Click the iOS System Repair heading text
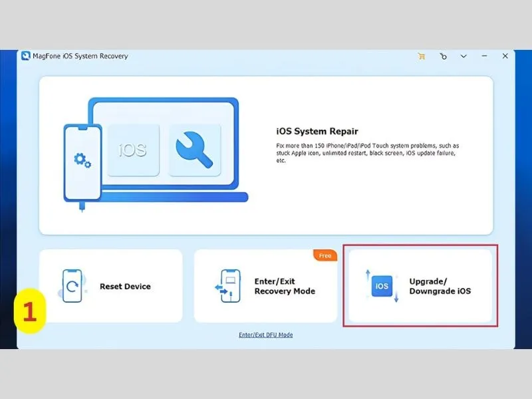The height and width of the screenshot is (399, 532). click(317, 131)
